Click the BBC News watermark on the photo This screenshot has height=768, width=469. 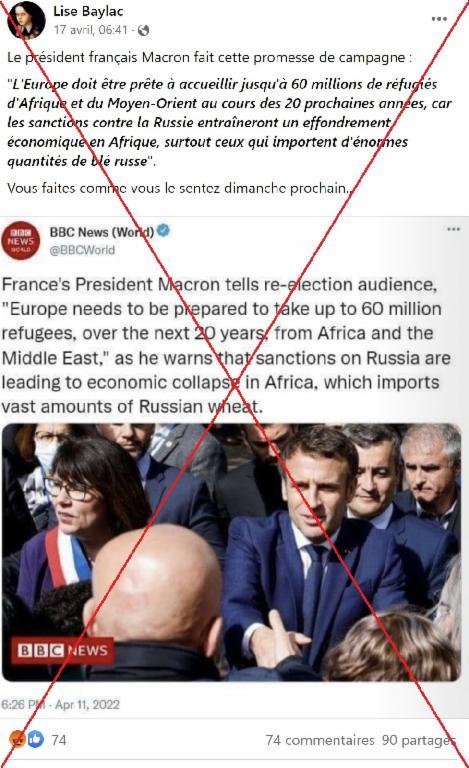(x=63, y=650)
